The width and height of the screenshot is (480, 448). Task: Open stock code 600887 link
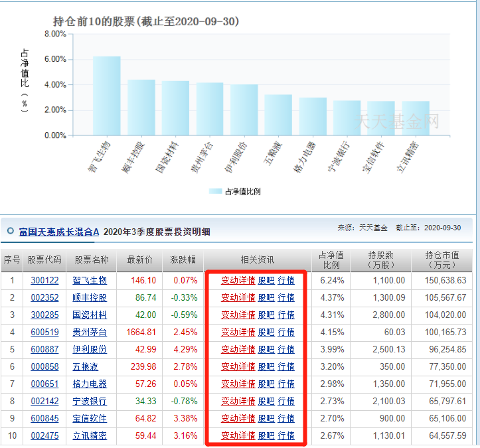(44, 349)
